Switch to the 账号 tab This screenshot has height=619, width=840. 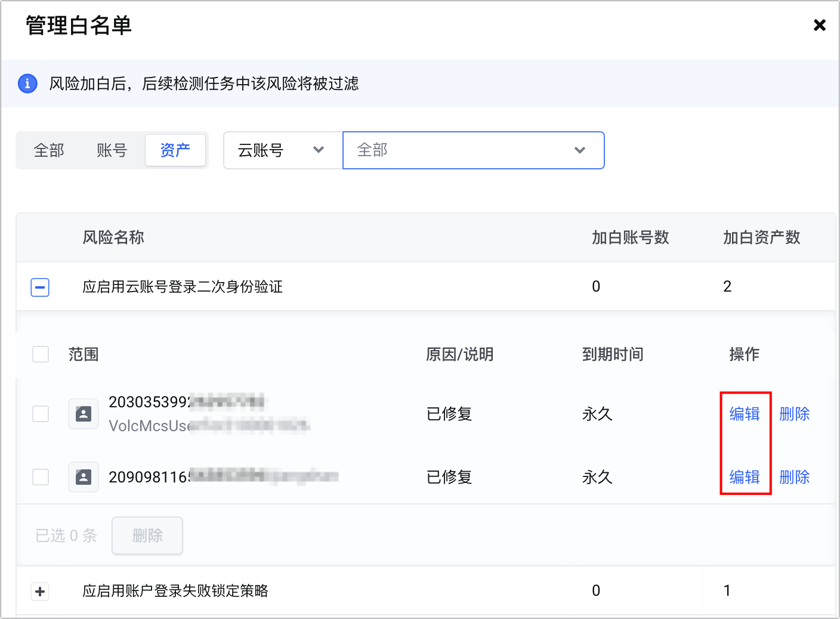[112, 150]
